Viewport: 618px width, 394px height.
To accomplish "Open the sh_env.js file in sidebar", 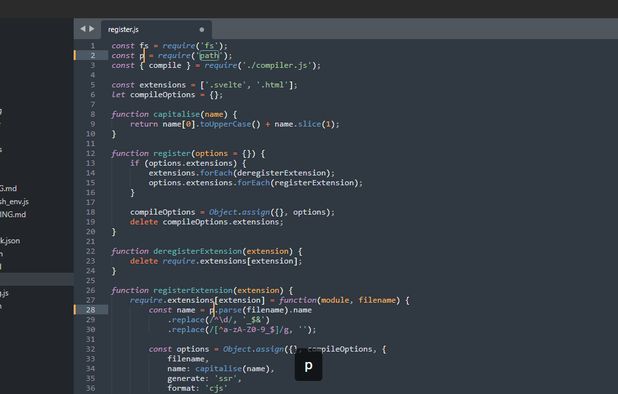I will pyautogui.click(x=14, y=202).
